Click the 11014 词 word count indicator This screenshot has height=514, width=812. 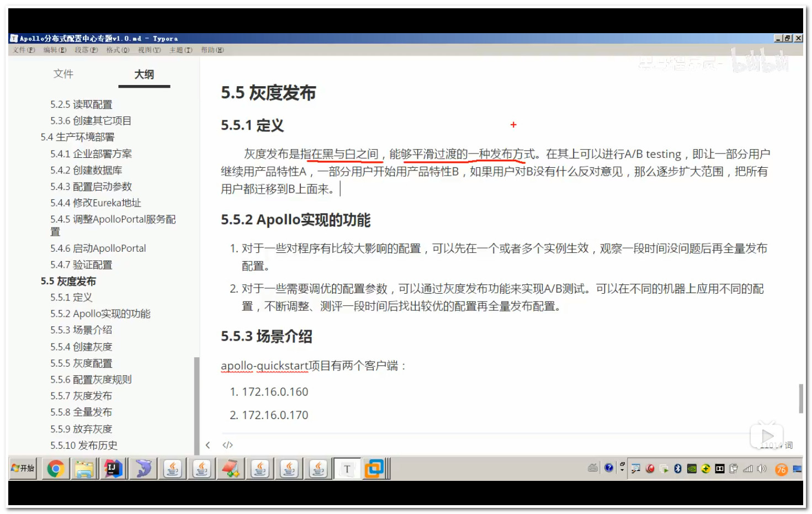777,446
